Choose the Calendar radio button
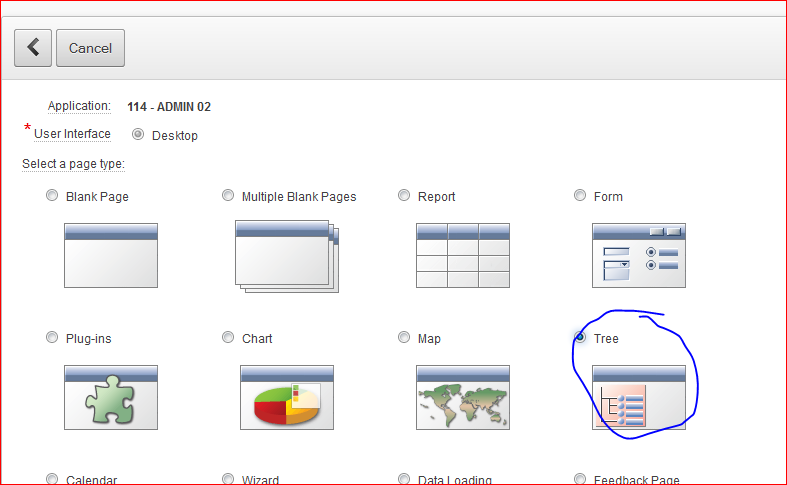Viewport: 787px width, 485px height. [52, 479]
